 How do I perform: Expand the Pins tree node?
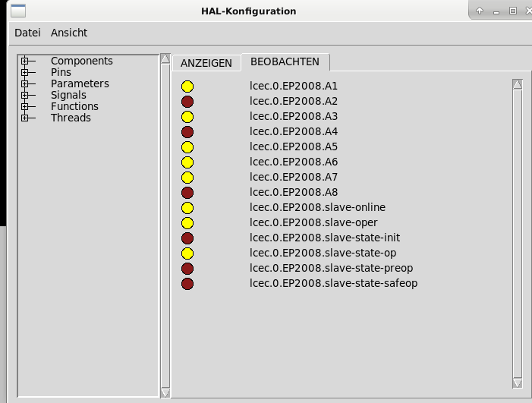[24, 72]
